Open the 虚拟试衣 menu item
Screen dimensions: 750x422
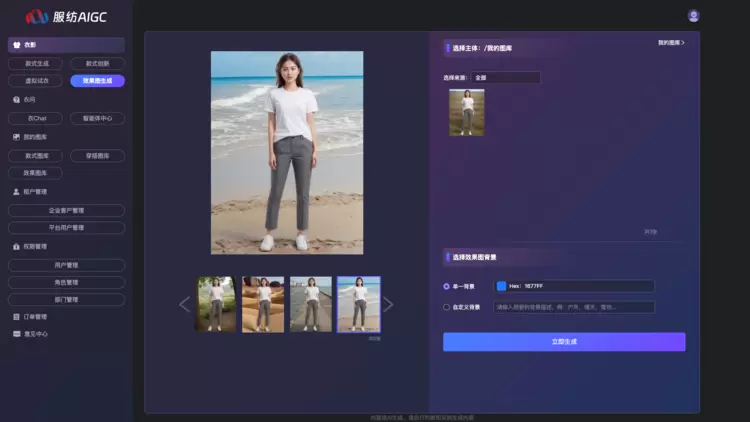click(x=37, y=81)
